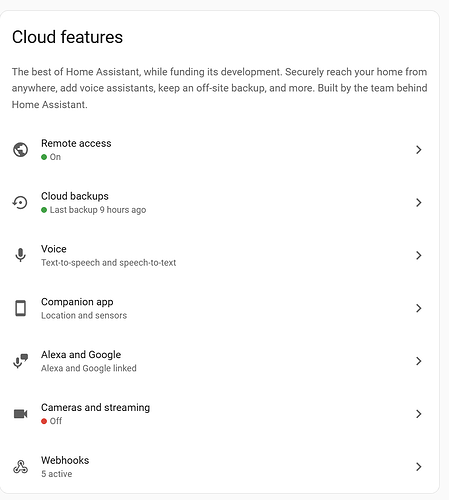Image resolution: width=449 pixels, height=500 pixels.
Task: Click the "Last backup 9 hours ago" status
Action: point(98,210)
